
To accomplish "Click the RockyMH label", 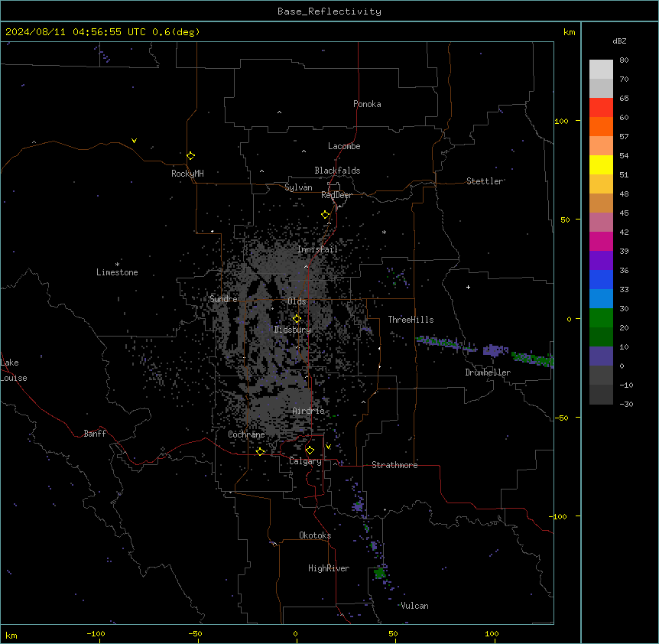I will pyautogui.click(x=187, y=174).
